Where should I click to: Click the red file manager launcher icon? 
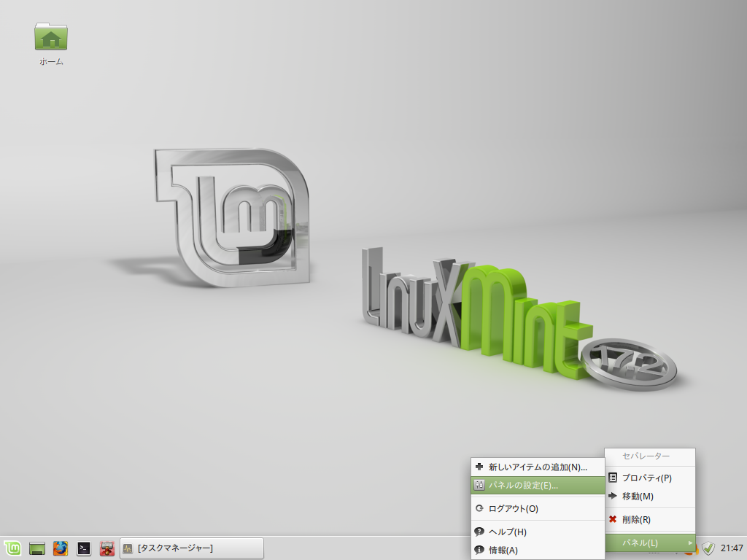tap(107, 548)
